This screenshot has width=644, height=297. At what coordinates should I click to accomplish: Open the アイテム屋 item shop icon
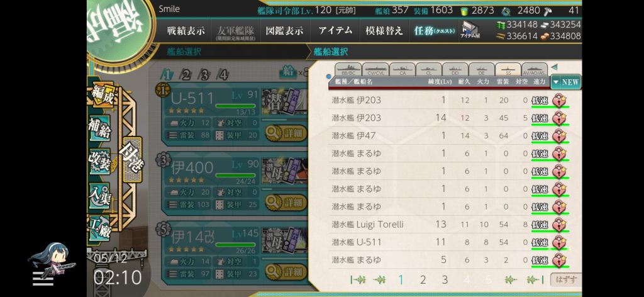(x=470, y=31)
